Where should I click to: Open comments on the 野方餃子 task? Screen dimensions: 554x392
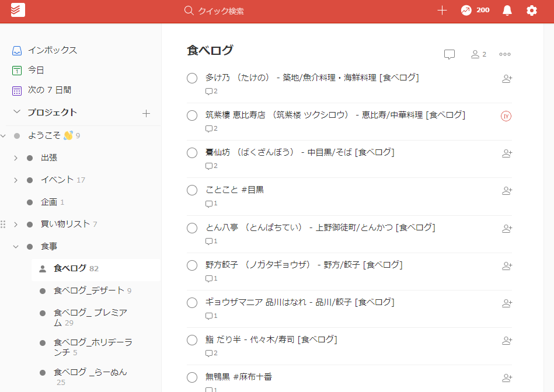pos(211,279)
